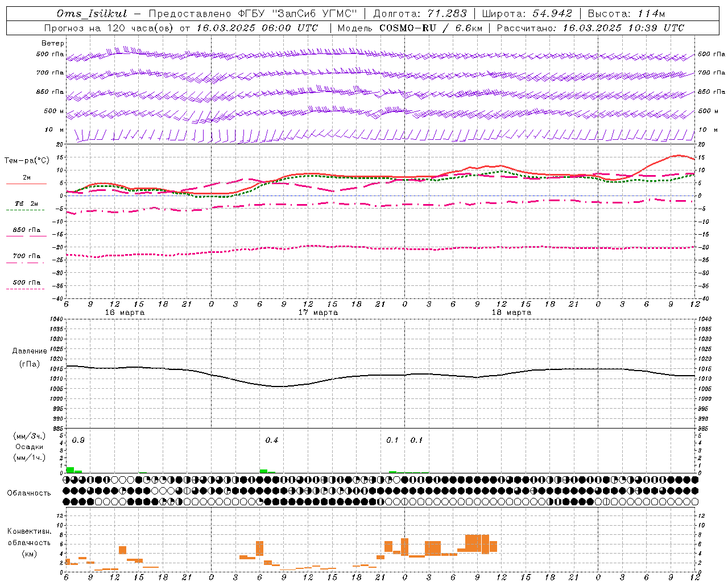Select the right-side 500 гПа wind label
Viewport: 728px width, 582px height.
[712, 55]
